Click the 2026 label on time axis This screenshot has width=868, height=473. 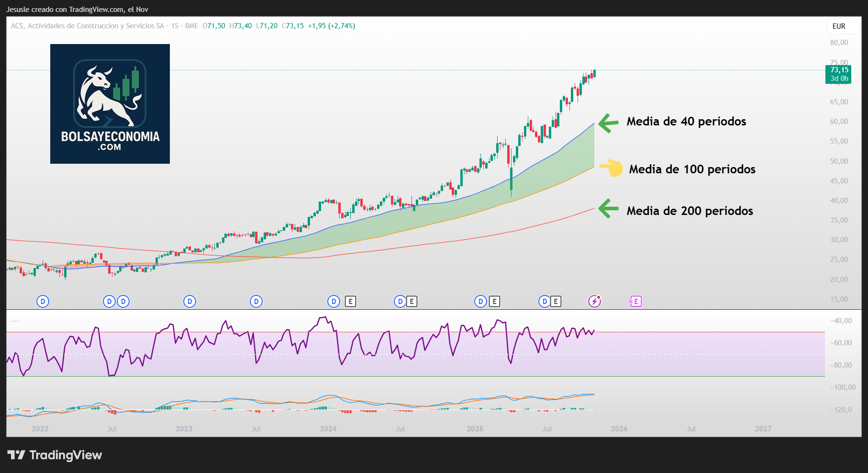[x=619, y=428]
